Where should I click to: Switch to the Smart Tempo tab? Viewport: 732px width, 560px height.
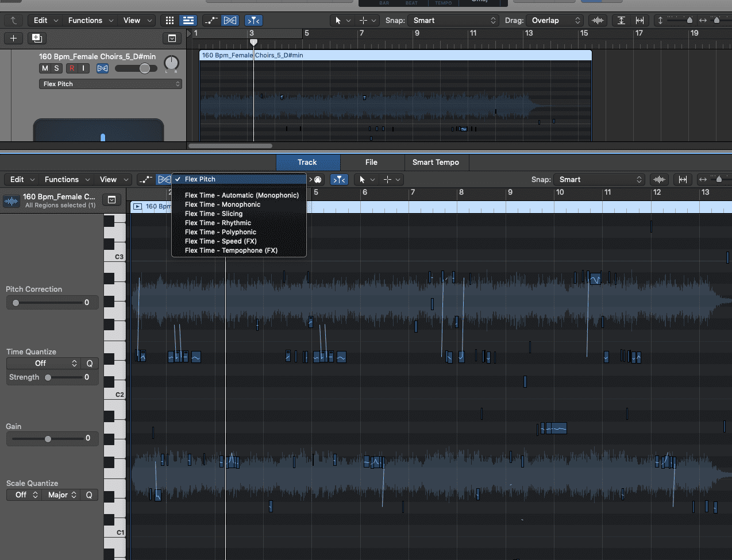click(x=436, y=162)
